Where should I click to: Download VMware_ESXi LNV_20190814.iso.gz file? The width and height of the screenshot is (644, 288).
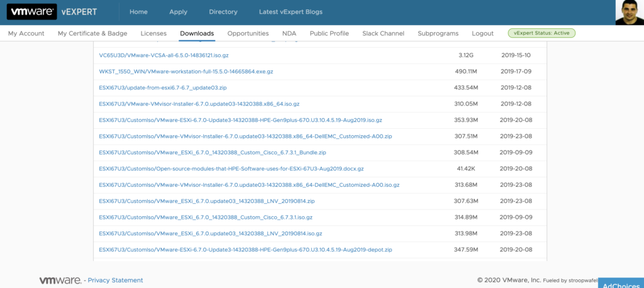211,233
